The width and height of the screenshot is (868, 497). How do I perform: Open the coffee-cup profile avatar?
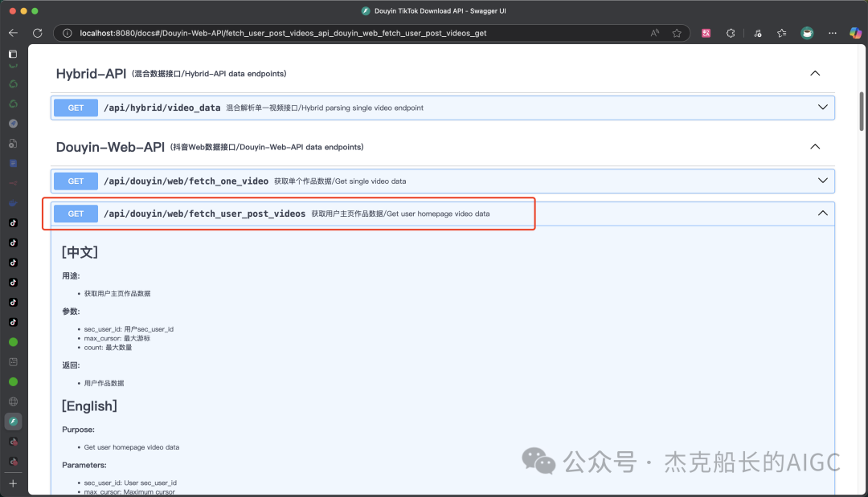(x=807, y=33)
